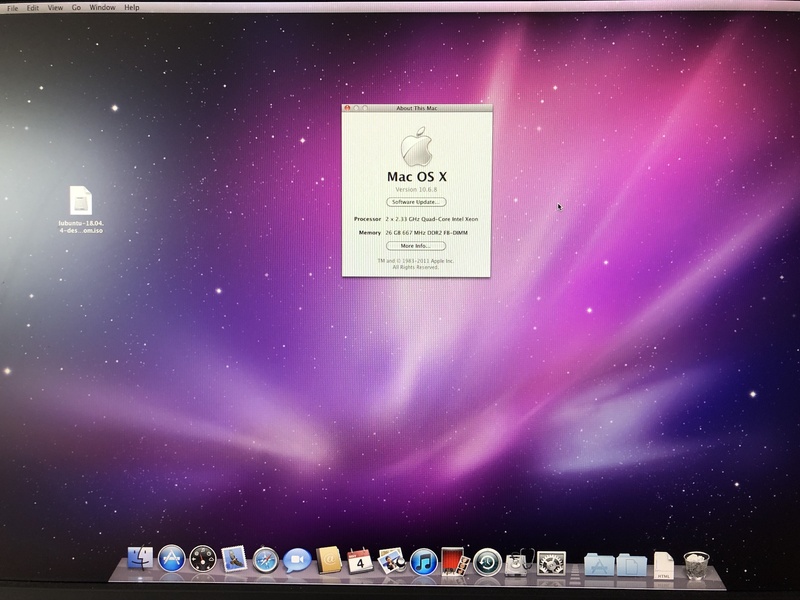Launch the App Store from the Dock
This screenshot has width=800, height=600.
tap(171, 559)
